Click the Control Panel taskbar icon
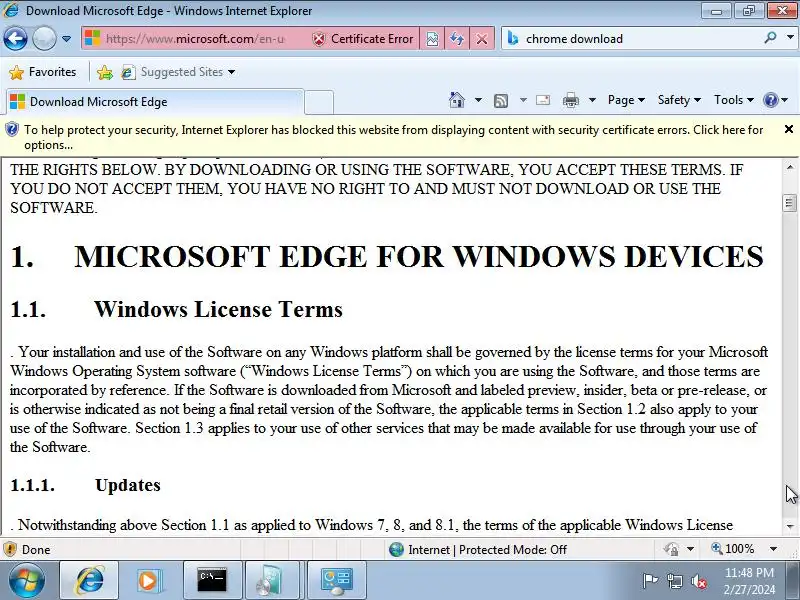This screenshot has width=800, height=600. (336, 580)
